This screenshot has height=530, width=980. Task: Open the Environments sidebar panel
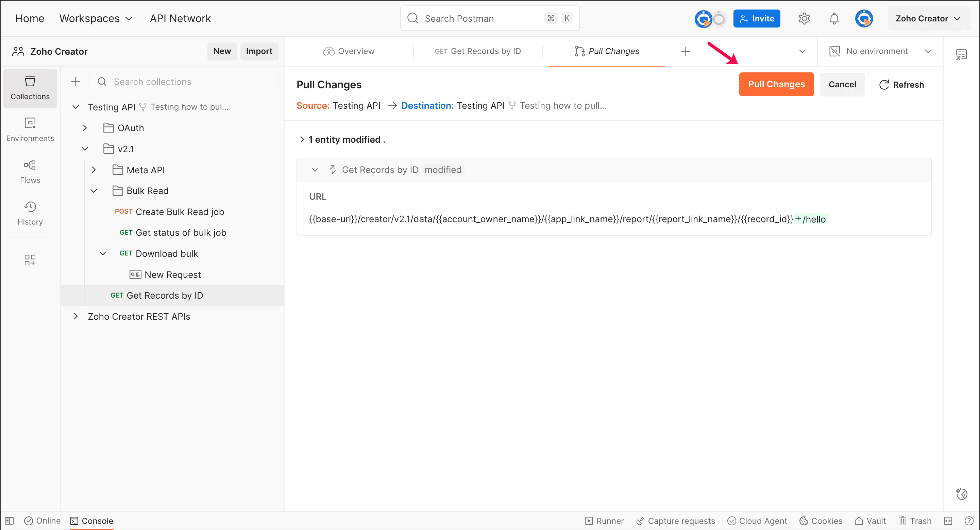click(x=30, y=130)
